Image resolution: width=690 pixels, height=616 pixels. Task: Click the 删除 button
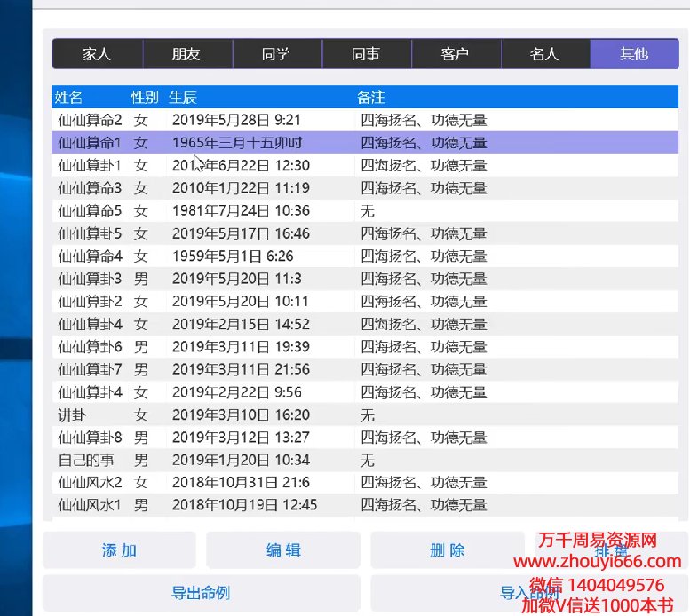[447, 550]
